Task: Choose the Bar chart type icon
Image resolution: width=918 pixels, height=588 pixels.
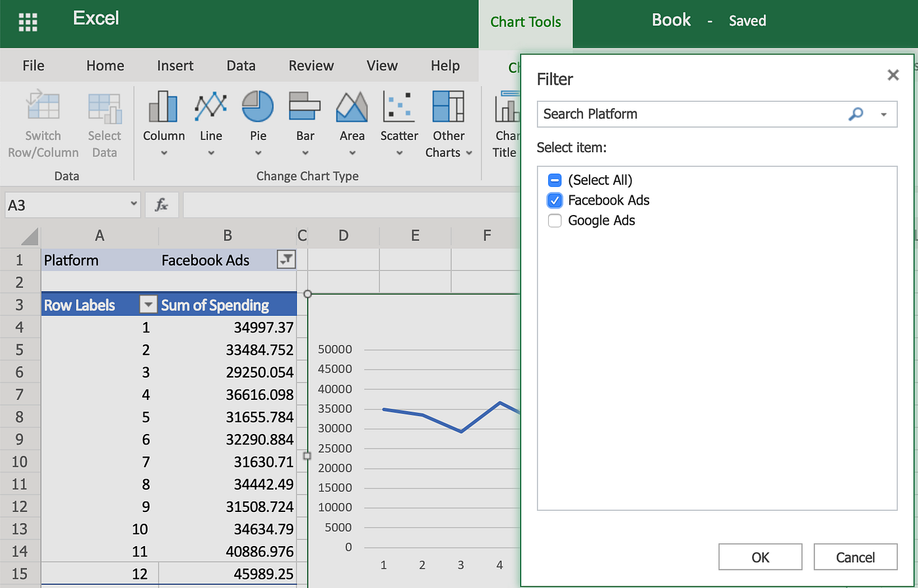Action: point(305,106)
